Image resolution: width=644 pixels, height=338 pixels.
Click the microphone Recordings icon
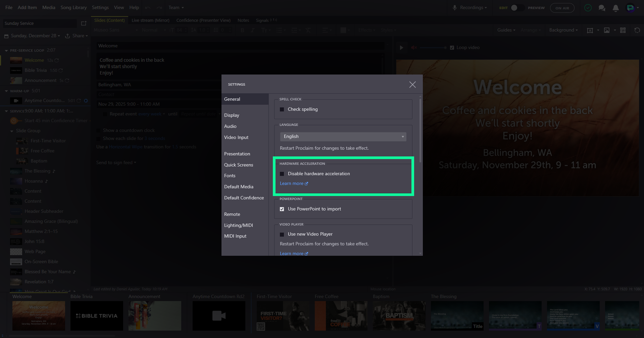tap(455, 8)
